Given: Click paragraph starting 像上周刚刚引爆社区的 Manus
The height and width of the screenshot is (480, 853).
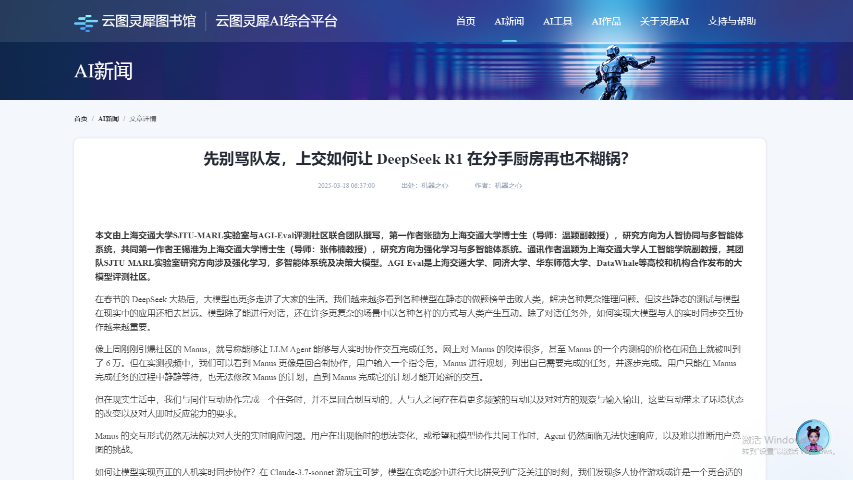Looking at the screenshot, I should 419,363.
